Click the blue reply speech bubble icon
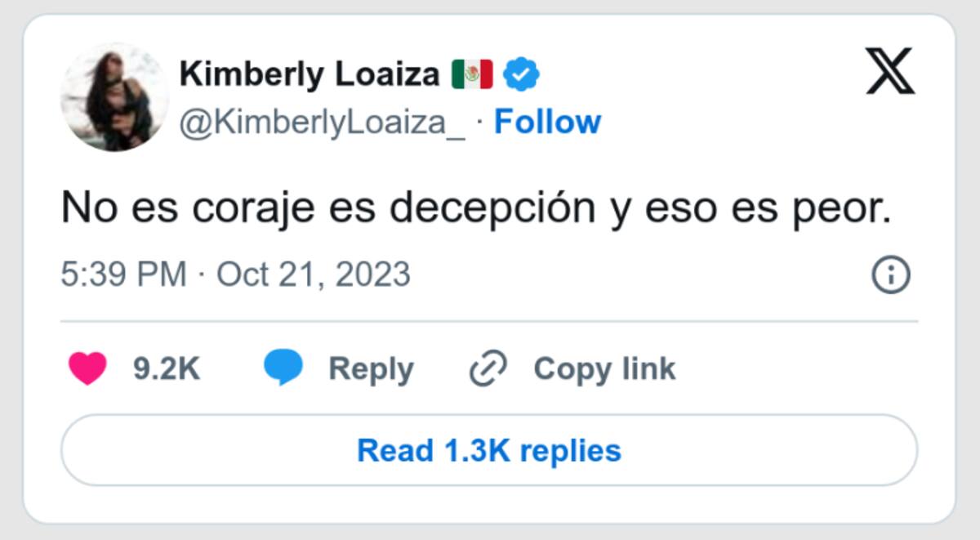The width and height of the screenshot is (980, 540). pos(283,369)
